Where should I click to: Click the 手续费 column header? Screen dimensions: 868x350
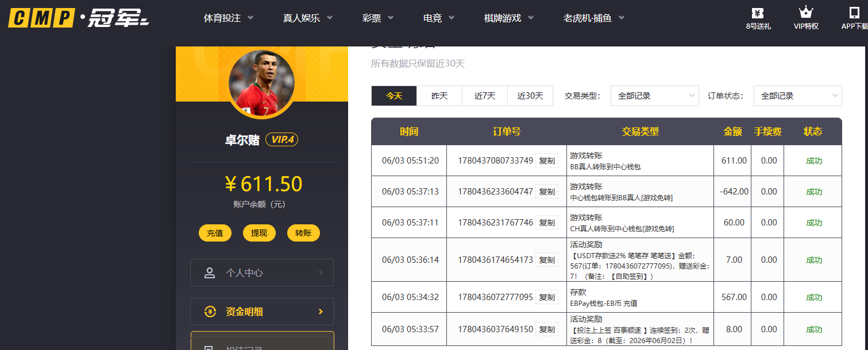(767, 131)
